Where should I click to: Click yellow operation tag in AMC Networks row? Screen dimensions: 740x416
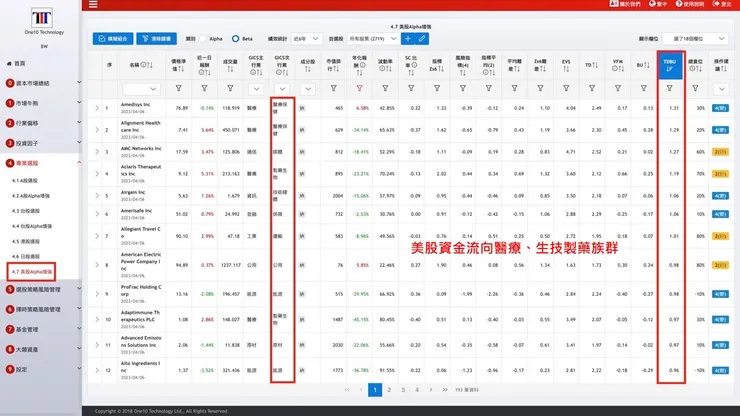(x=720, y=152)
